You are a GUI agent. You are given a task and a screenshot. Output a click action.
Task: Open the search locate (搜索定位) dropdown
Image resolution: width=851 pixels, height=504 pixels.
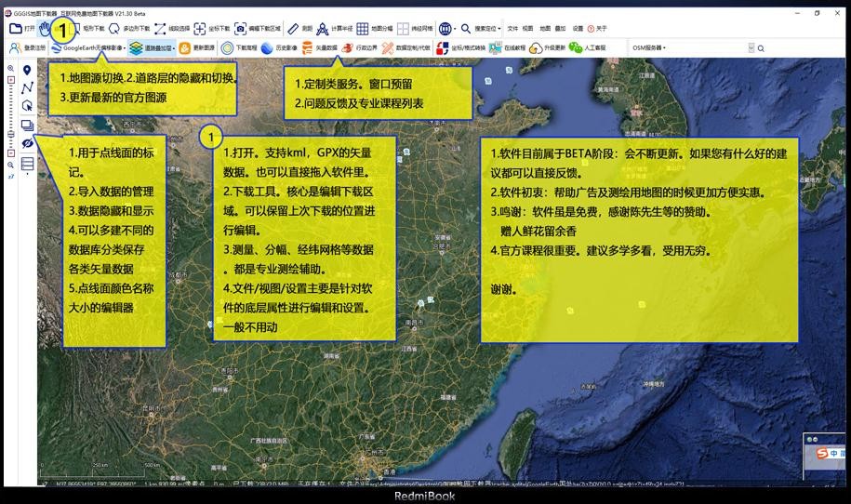point(481,29)
